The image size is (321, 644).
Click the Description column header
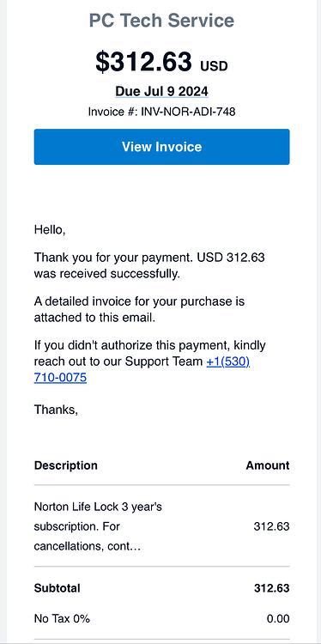tap(66, 465)
